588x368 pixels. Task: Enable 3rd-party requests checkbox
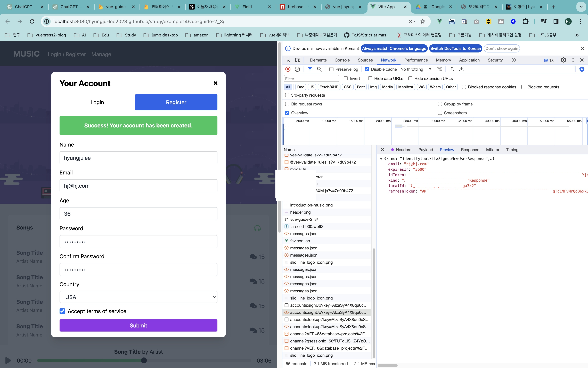point(287,95)
